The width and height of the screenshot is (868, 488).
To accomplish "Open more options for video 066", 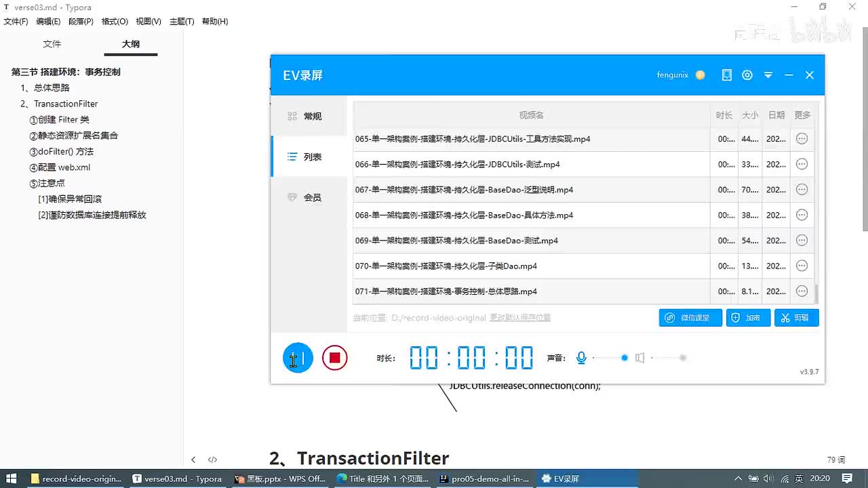I will [802, 164].
